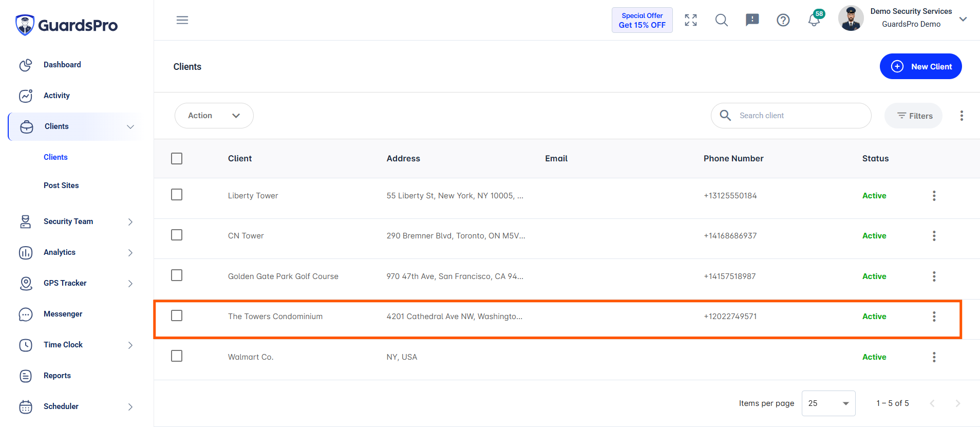The image size is (980, 427).
Task: Check Golden Gate Park Golf Course checkbox
Action: click(177, 275)
